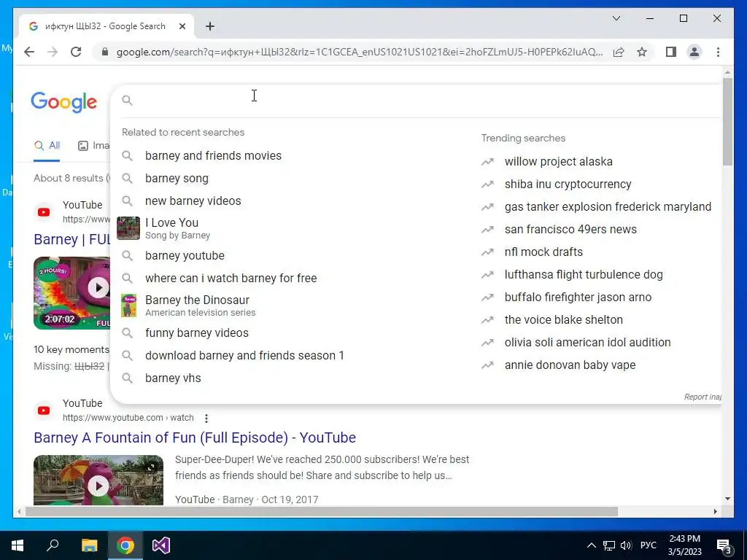Open the volume control in system tray
The image size is (747, 560).
(x=626, y=545)
